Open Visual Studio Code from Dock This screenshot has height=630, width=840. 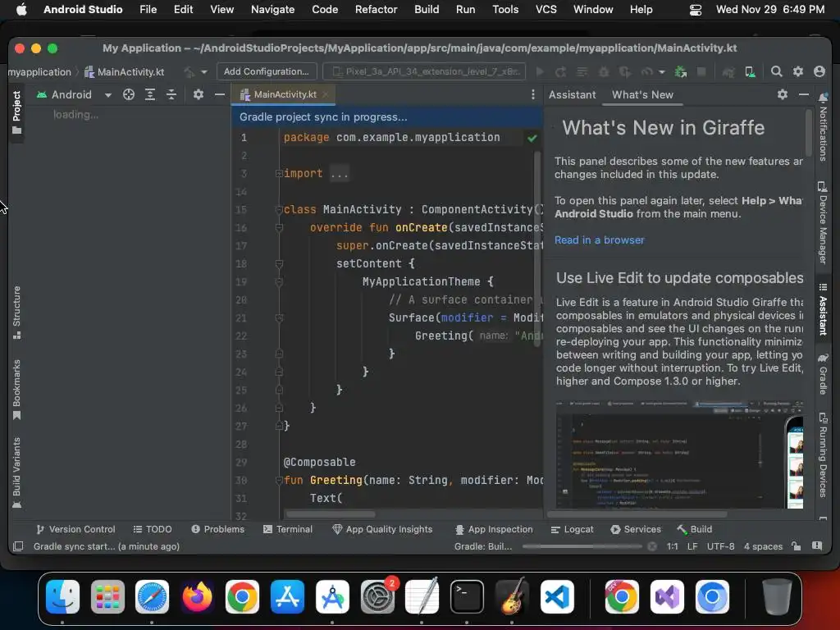[x=557, y=597]
